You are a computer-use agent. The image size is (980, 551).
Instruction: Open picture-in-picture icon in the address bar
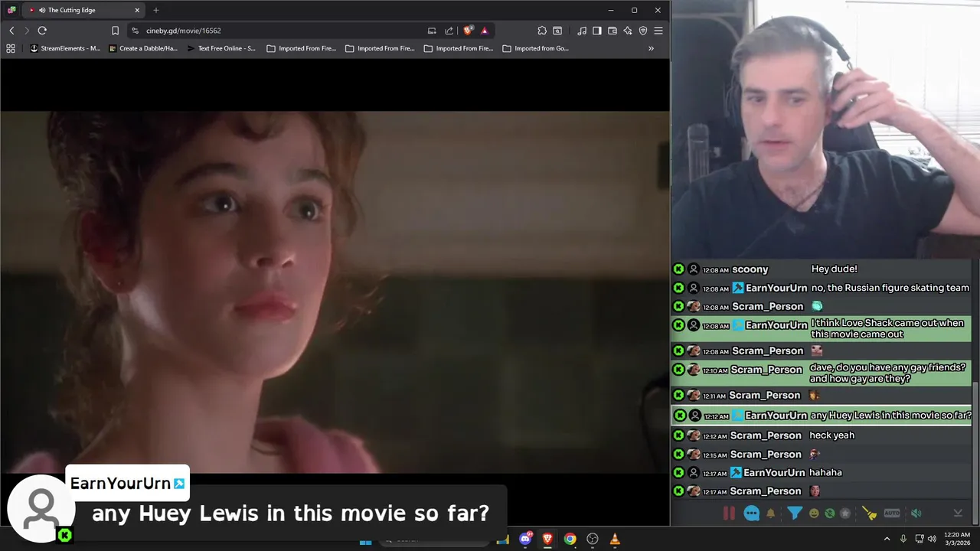pyautogui.click(x=432, y=31)
